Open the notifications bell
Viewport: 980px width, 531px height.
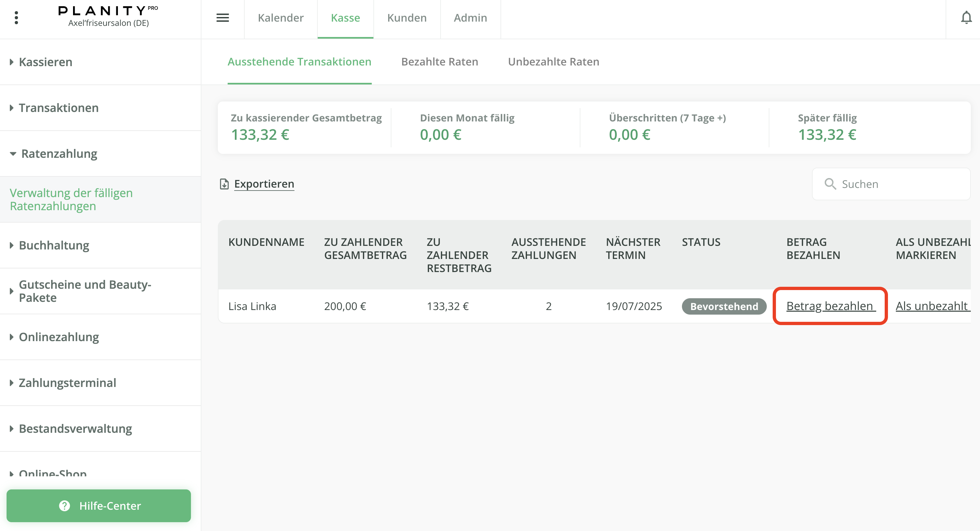966,17
